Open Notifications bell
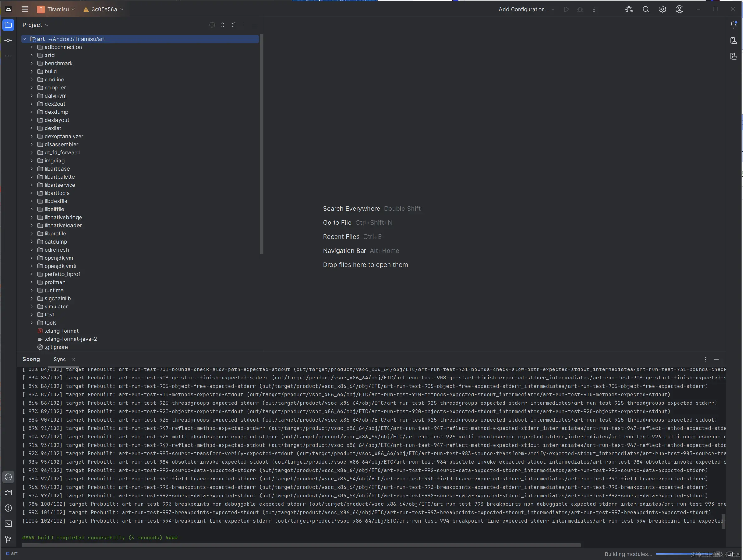Viewport: 743px width, 560px height. pos(734,25)
